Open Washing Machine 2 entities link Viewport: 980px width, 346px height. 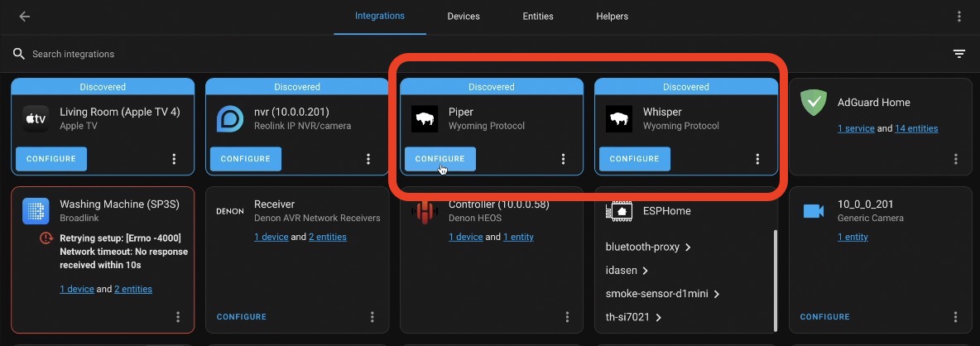[x=133, y=289]
